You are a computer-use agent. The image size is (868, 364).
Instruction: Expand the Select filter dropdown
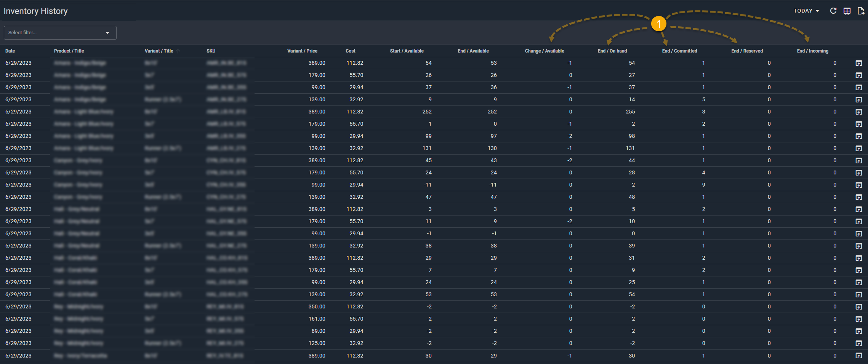pyautogui.click(x=60, y=33)
